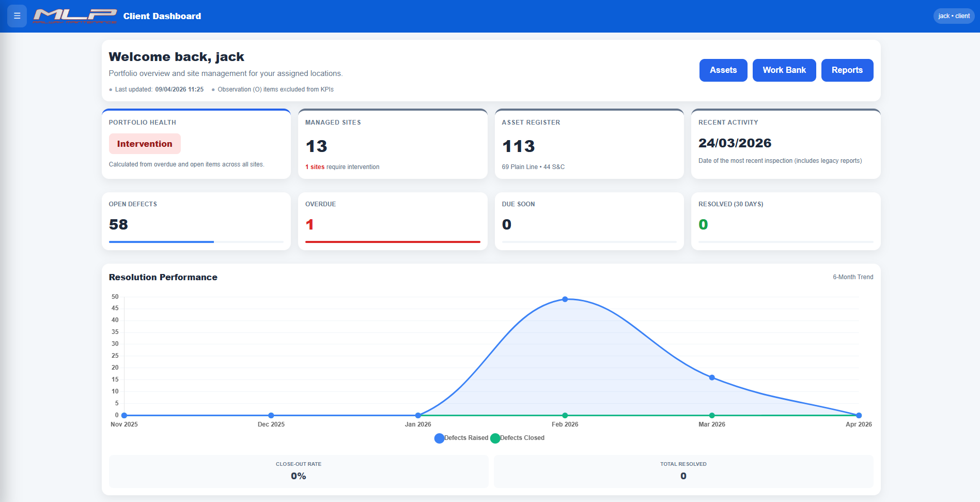The width and height of the screenshot is (980, 502).
Task: Select the Managed Sites card
Action: coord(393,144)
